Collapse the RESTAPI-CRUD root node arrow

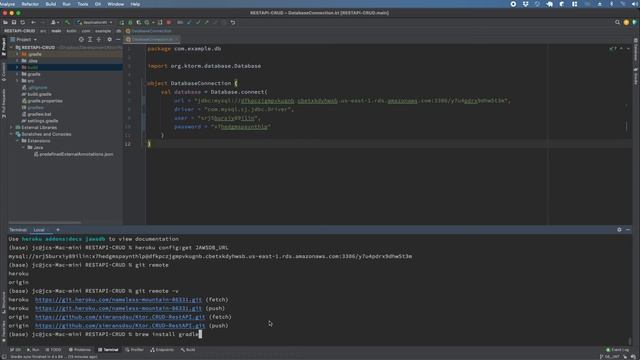click(11, 47)
